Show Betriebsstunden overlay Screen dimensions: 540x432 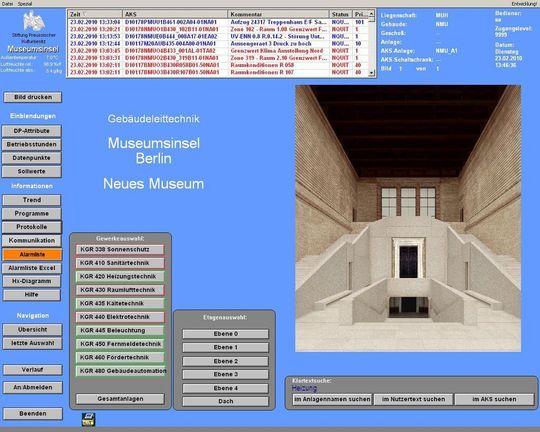(32, 144)
